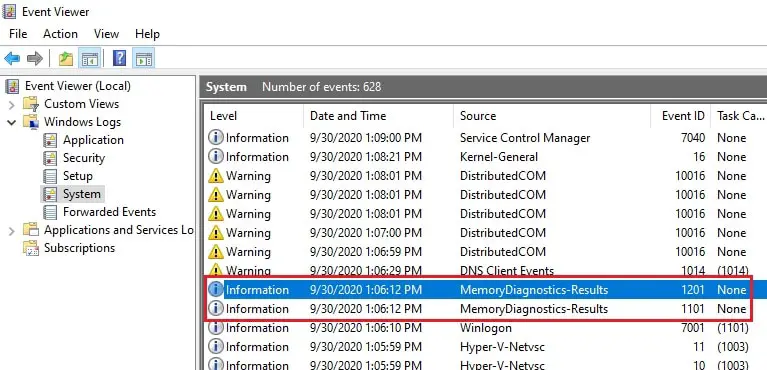The image size is (767, 370).
Task: Open the Help toolbar icon
Action: click(x=119, y=58)
